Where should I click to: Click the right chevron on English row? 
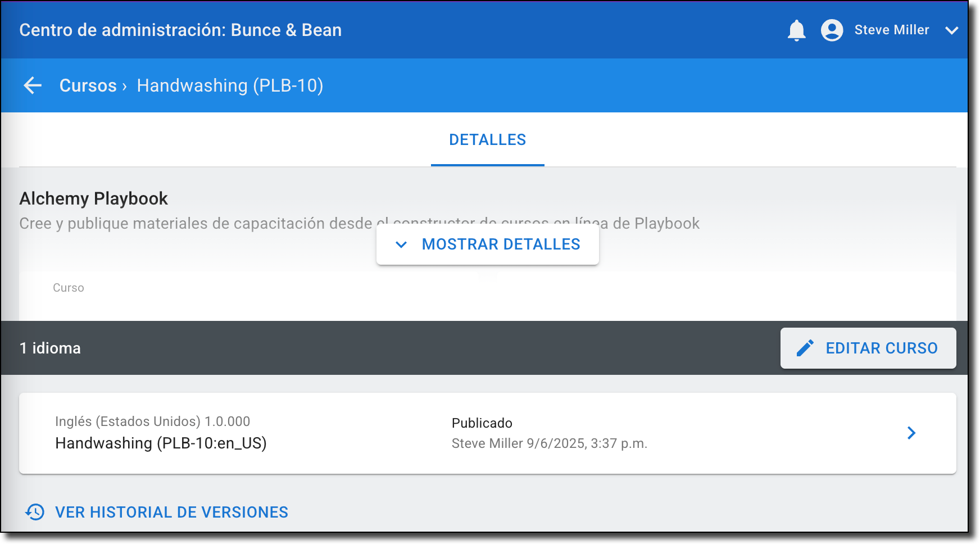911,433
